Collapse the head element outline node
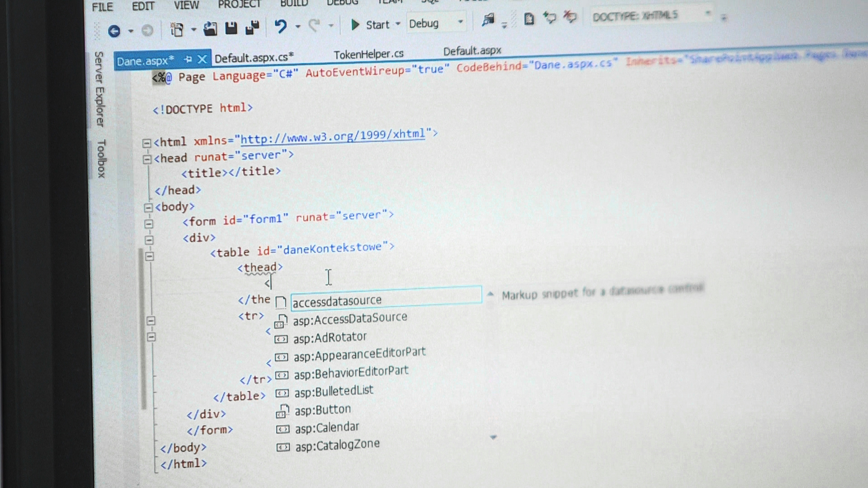868x488 pixels. coord(146,160)
